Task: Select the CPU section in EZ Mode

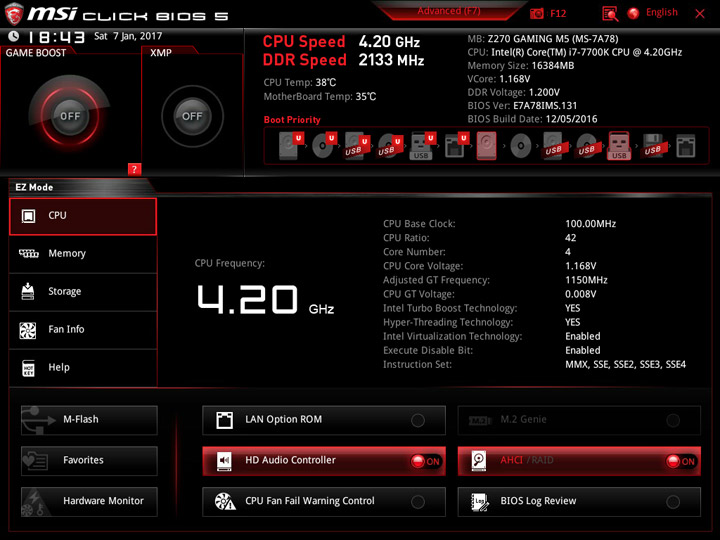Action: point(83,216)
